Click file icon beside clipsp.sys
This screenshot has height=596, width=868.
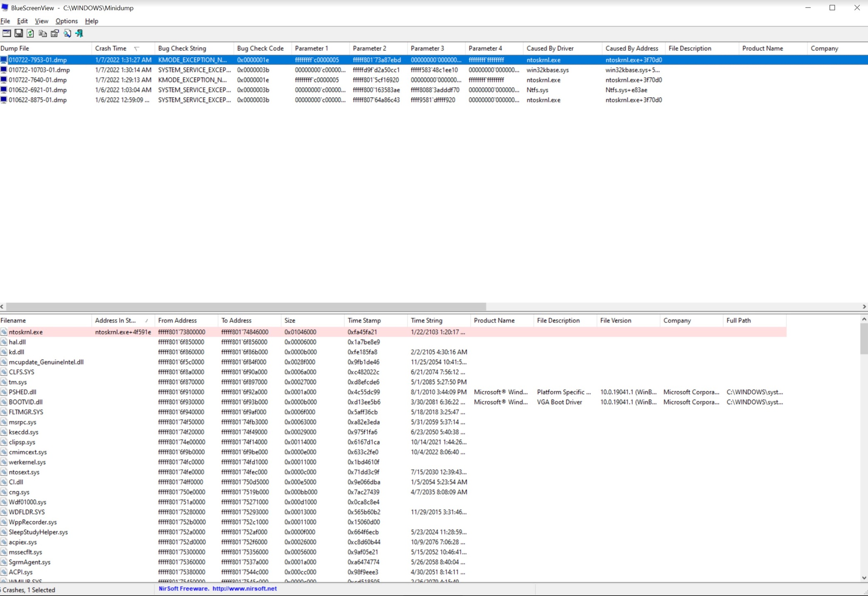coord(4,442)
